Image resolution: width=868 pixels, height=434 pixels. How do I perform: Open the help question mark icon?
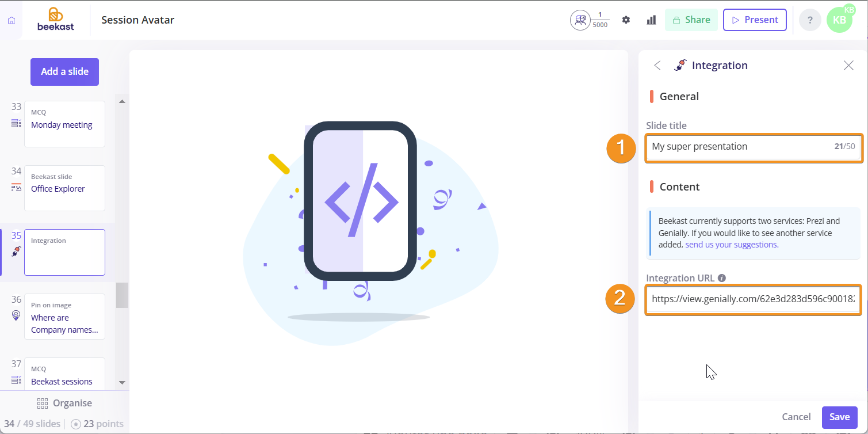tap(810, 20)
